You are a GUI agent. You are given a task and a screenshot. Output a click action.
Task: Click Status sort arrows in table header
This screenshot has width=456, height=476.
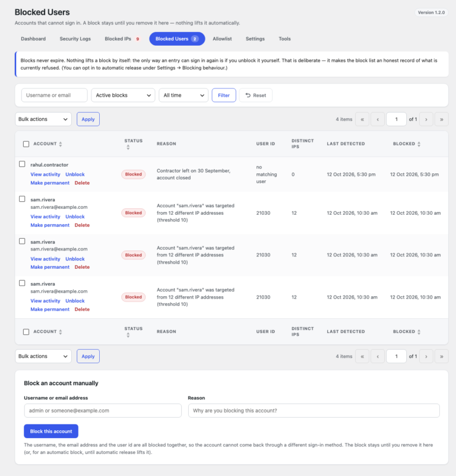[x=128, y=147]
